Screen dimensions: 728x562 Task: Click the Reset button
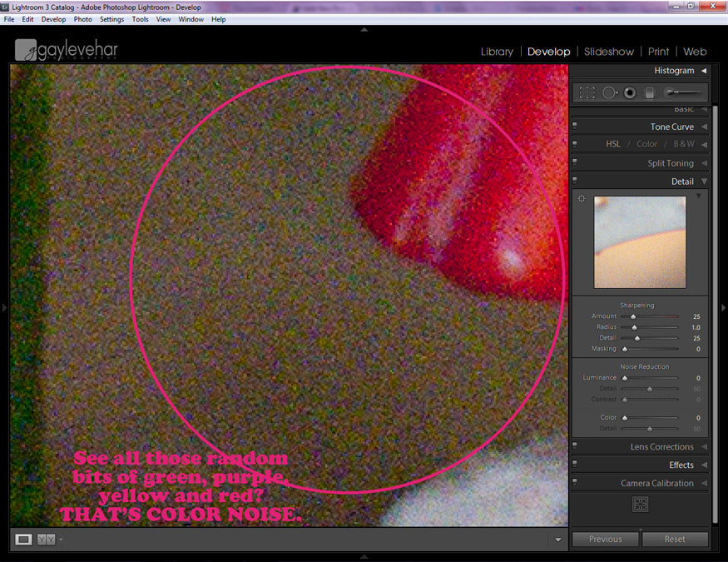pyautogui.click(x=675, y=540)
